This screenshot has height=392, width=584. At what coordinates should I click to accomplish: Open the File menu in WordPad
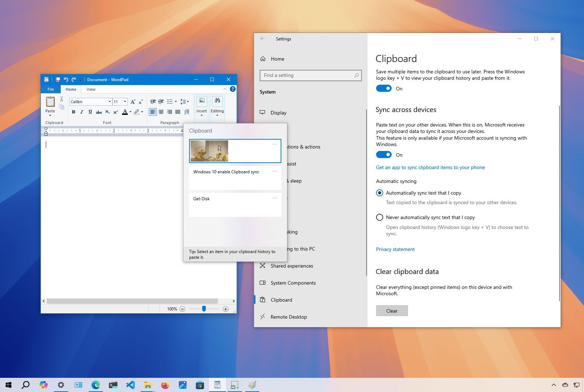tap(50, 89)
